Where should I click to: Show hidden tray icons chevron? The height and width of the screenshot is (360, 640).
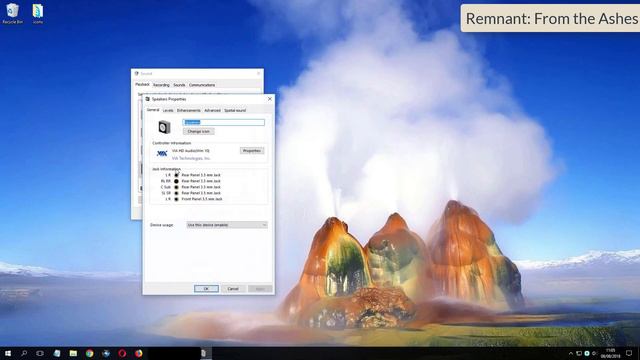[571, 353]
